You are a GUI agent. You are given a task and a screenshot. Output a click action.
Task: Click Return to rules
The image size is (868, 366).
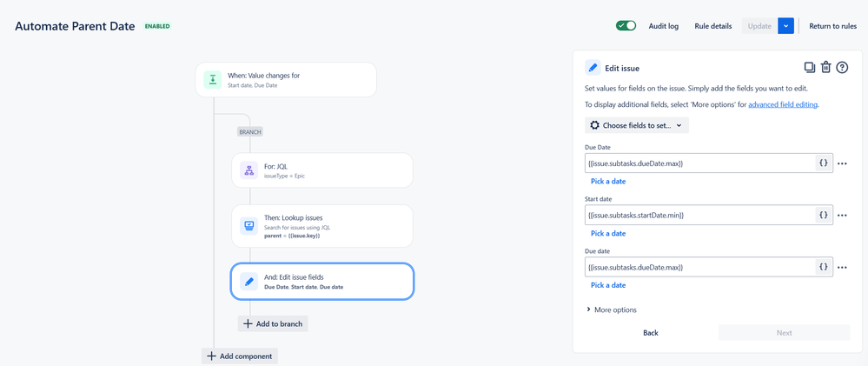pos(832,26)
